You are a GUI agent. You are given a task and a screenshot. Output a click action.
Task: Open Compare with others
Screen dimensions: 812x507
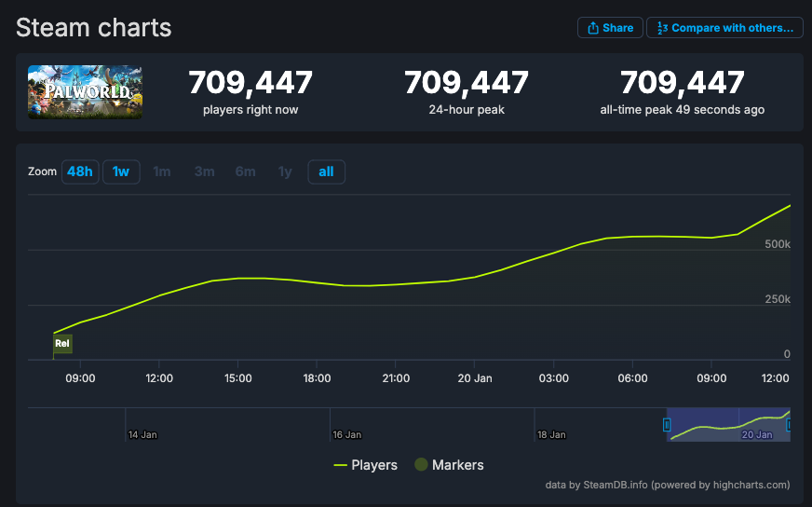[724, 28]
